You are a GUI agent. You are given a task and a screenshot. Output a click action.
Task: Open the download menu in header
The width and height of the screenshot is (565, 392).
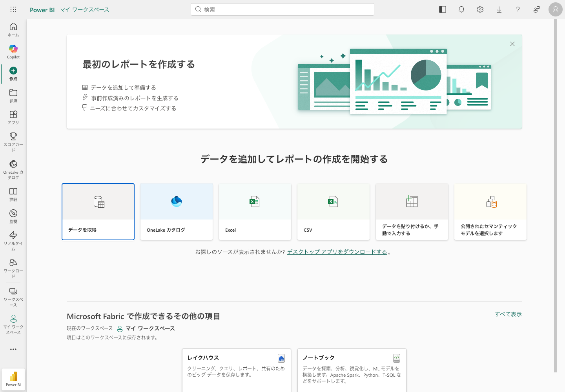(x=499, y=9)
